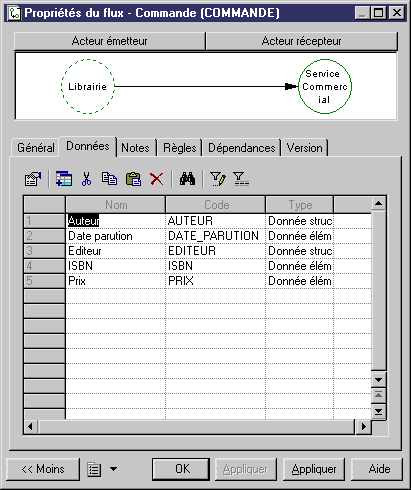Screen dimensions: 411x490
Task: Switch to the Général tab
Action: click(x=36, y=148)
